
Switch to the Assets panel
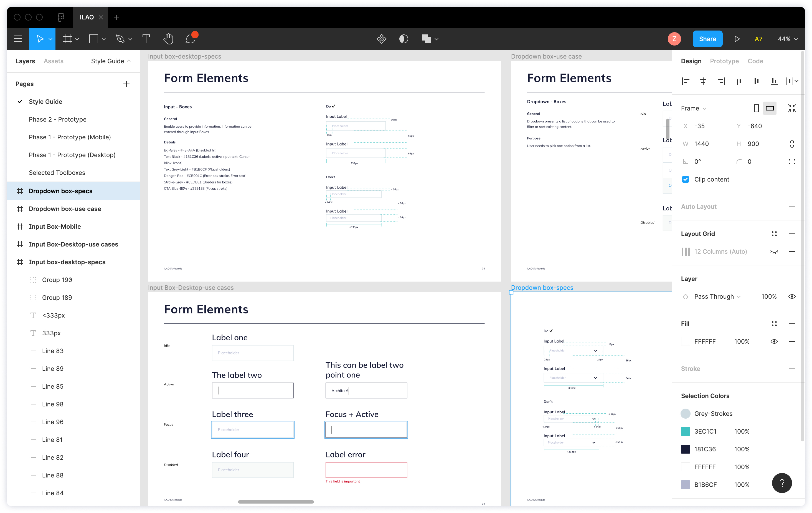53,61
